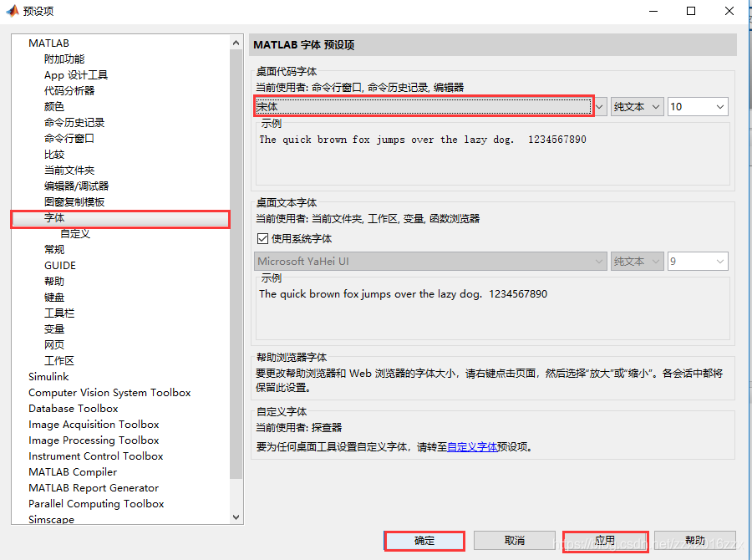This screenshot has height=560, width=752.
Task: Click the 帮助 button
Action: click(694, 541)
